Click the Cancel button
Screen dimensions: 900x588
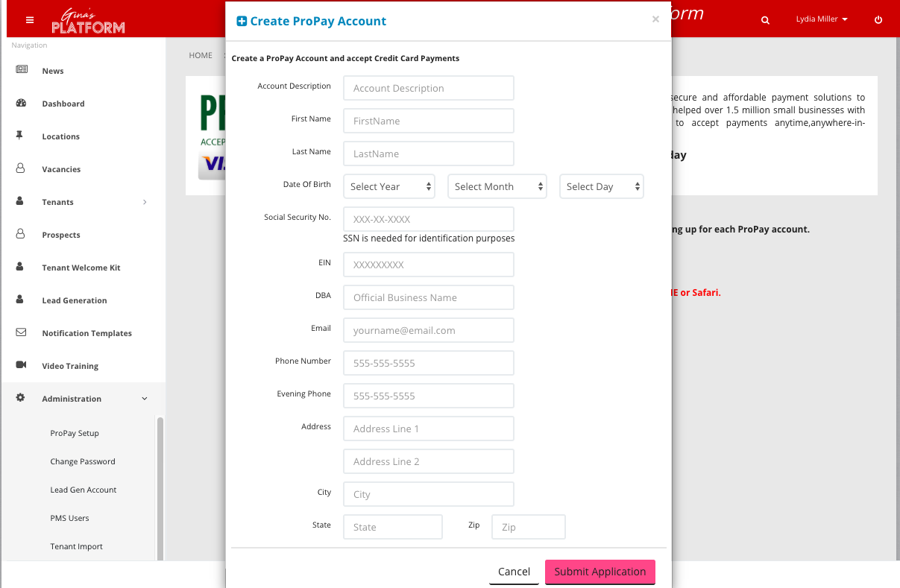(x=514, y=572)
